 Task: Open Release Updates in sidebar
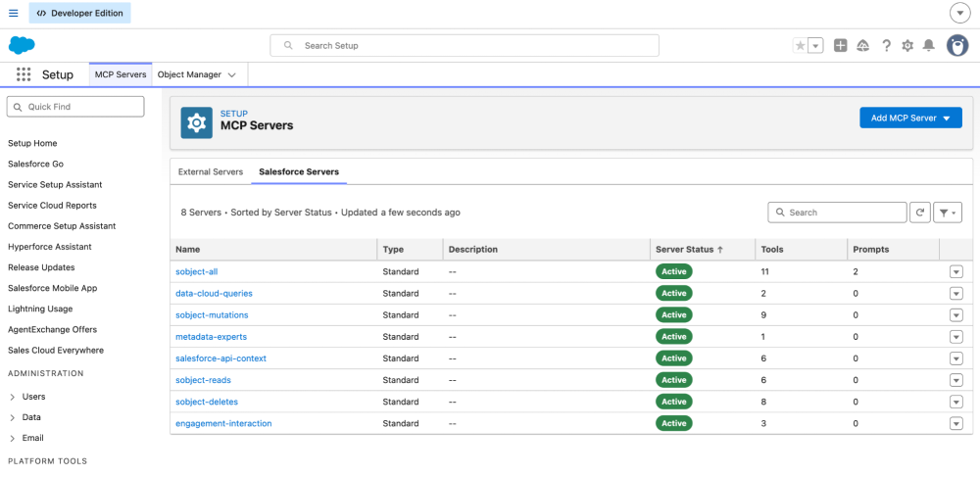pos(41,267)
